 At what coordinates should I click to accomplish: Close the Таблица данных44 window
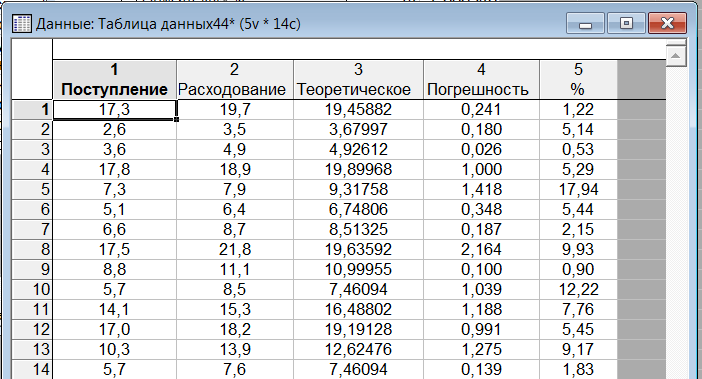pos(667,23)
